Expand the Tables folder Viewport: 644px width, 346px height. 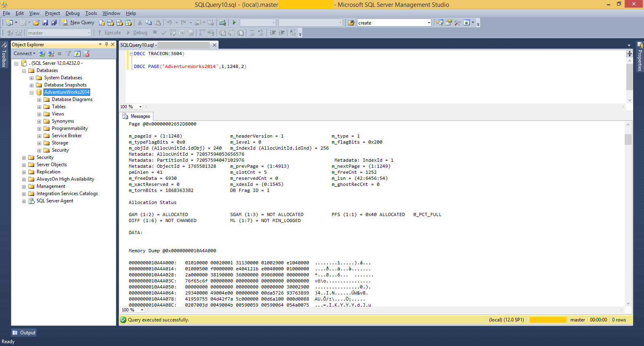(39, 107)
